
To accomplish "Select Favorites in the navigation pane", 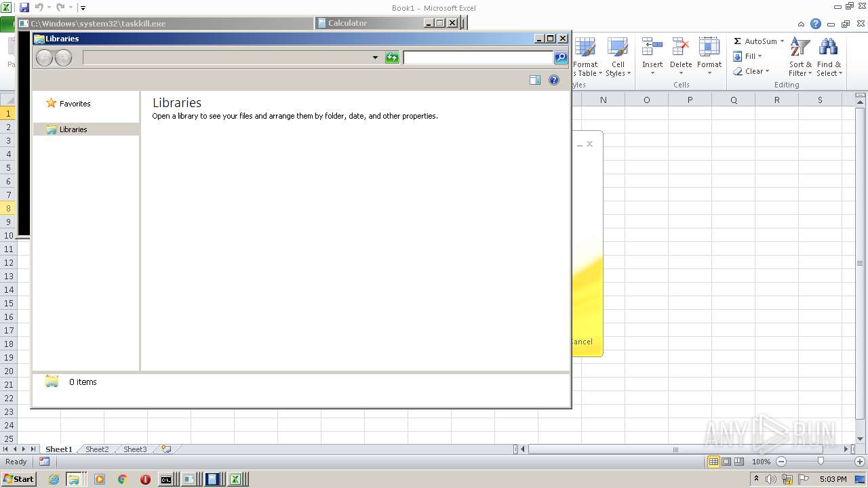I will tap(75, 104).
